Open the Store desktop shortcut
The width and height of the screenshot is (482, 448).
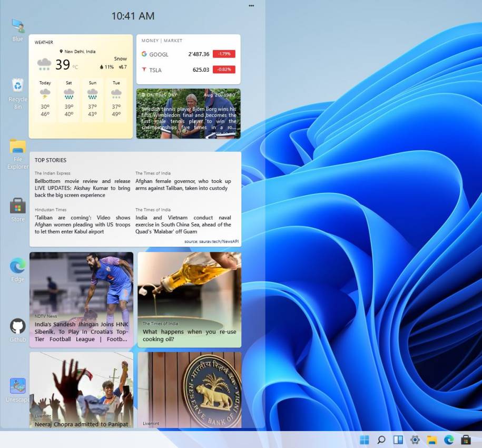pos(18,210)
